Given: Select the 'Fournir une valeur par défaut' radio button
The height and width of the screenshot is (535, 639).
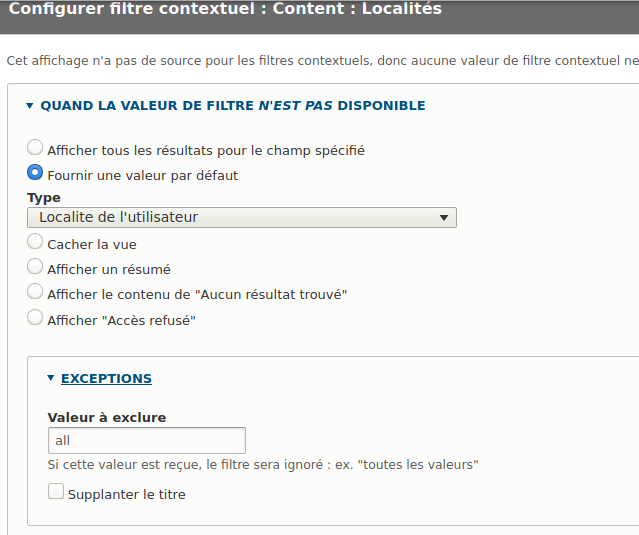Looking at the screenshot, I should (35, 173).
